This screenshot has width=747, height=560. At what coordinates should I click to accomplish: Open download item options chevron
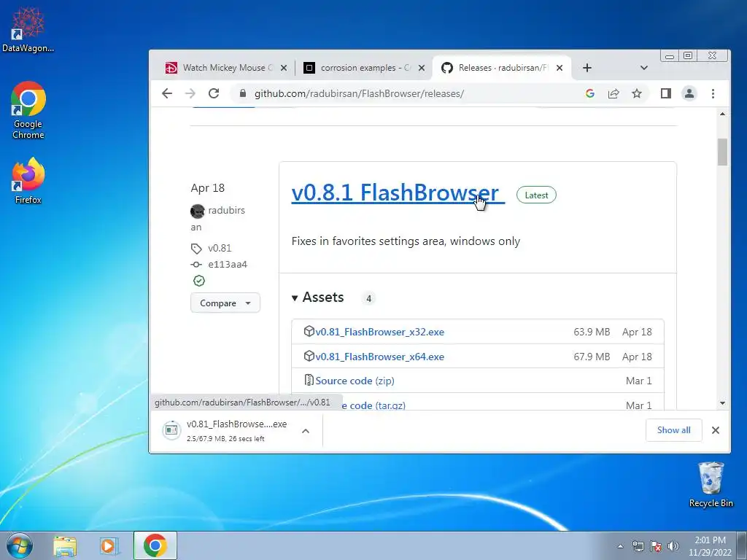click(306, 431)
